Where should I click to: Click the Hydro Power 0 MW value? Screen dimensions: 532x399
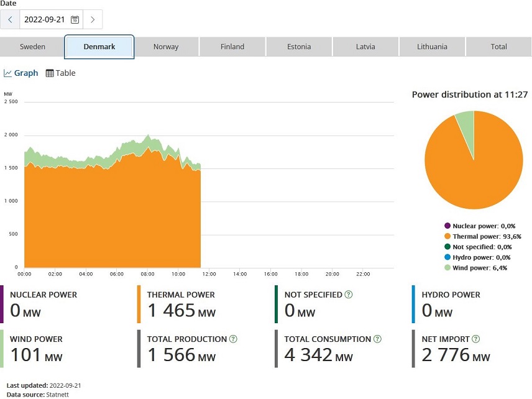click(x=437, y=311)
